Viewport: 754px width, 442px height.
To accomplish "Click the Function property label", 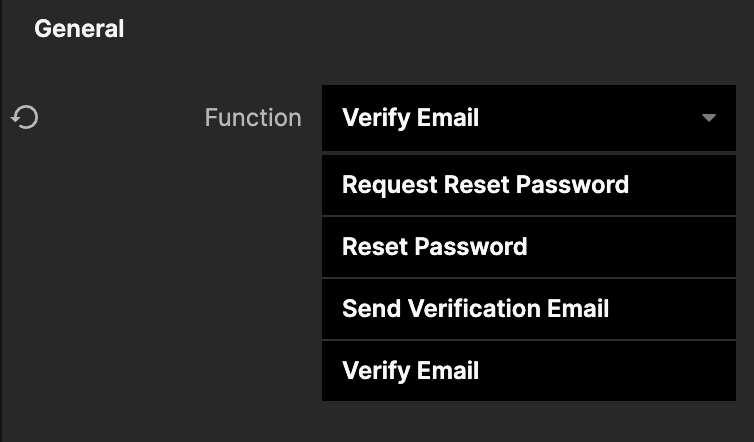I will click(252, 118).
